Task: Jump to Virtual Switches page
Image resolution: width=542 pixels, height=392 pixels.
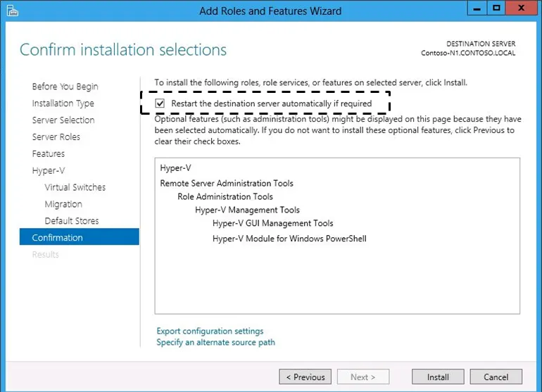Action: [75, 187]
